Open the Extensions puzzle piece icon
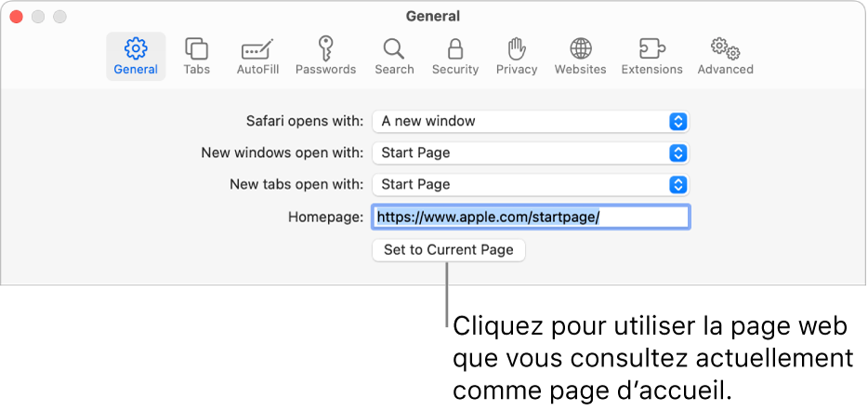The height and width of the screenshot is (411, 868). coord(651,48)
